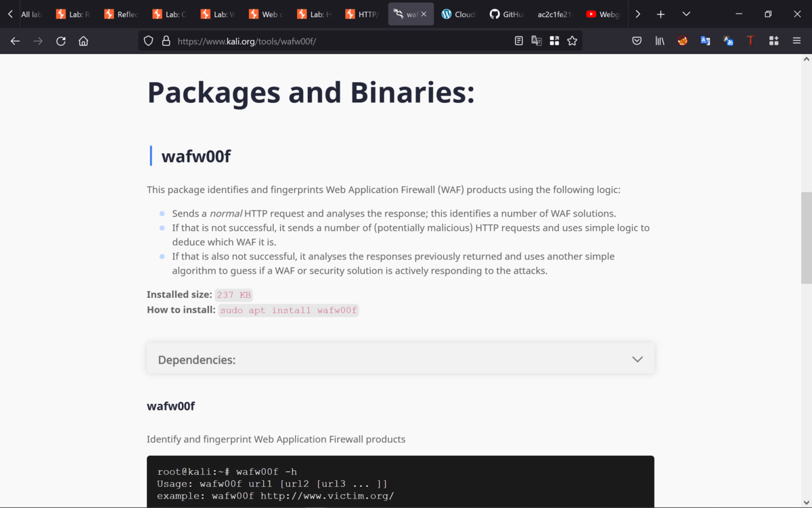Open a new browser tab
This screenshot has height=508, width=812.
coord(660,14)
